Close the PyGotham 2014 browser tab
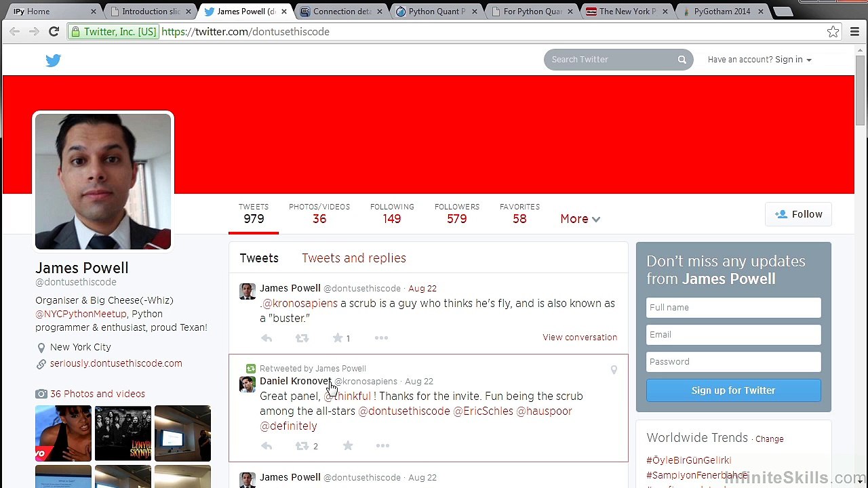Viewport: 868px width, 488px height. pos(761,12)
